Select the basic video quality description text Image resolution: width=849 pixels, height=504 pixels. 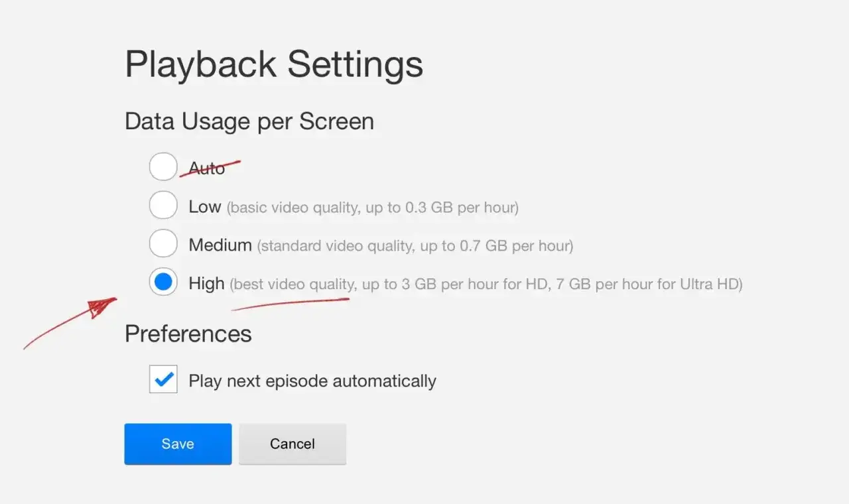[373, 207]
